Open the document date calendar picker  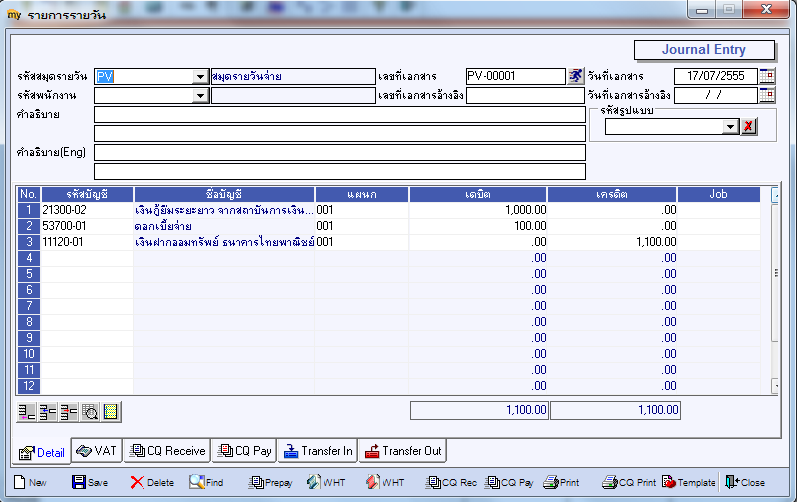click(x=767, y=76)
